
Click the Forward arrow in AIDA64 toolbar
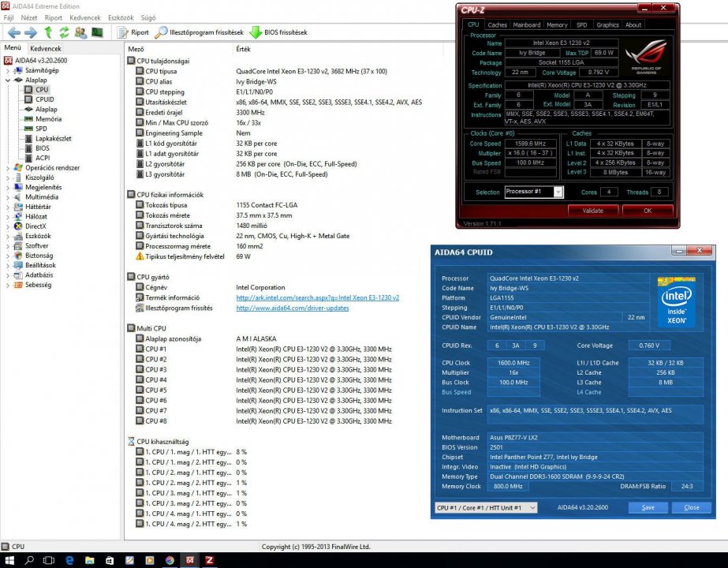tap(31, 32)
